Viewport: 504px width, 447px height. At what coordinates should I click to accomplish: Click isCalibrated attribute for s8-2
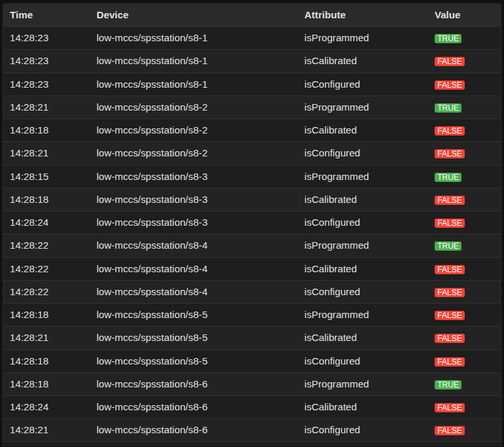331,130
